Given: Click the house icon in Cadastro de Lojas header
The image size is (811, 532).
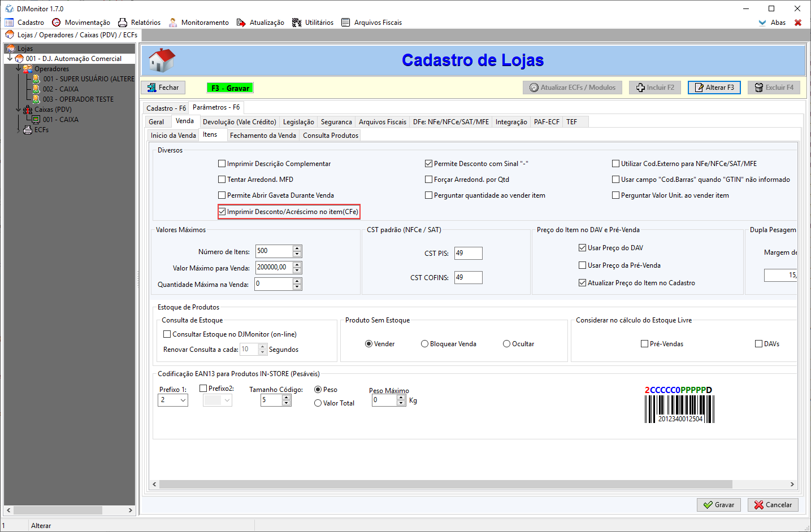Looking at the screenshot, I should 162,60.
